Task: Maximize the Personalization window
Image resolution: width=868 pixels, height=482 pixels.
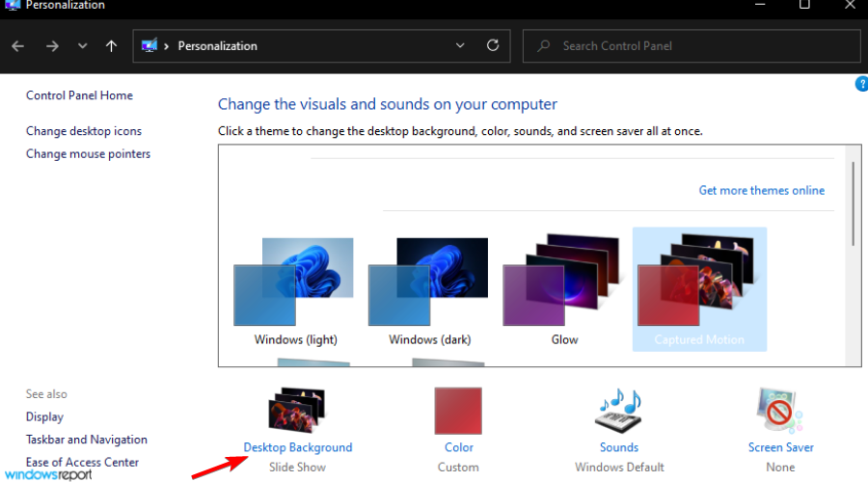Action: (x=804, y=5)
